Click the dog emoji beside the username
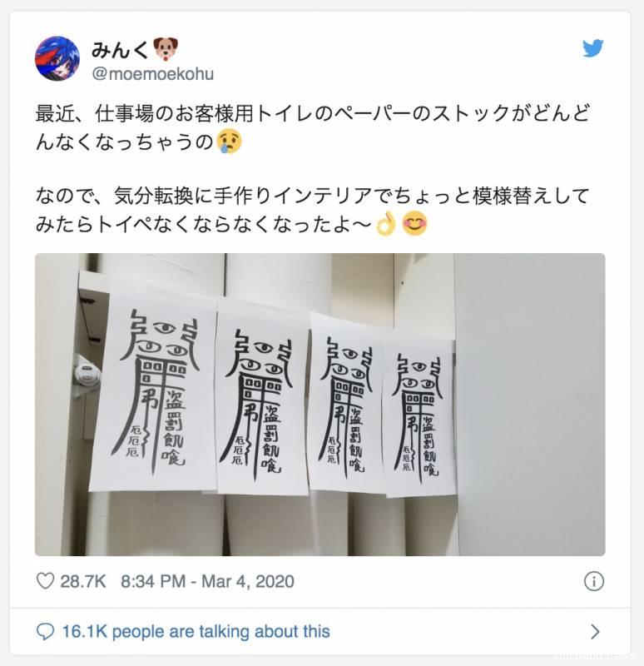The width and height of the screenshot is (644, 666). click(x=166, y=49)
